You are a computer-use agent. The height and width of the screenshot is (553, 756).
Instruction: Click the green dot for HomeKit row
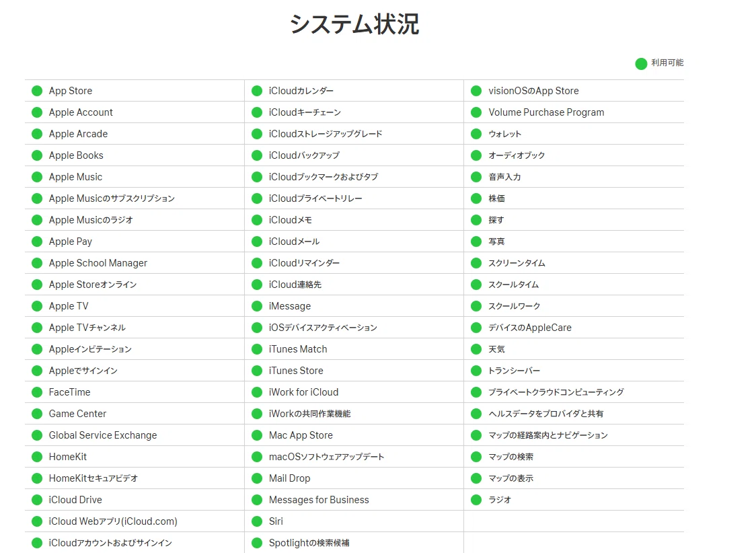[x=37, y=457]
